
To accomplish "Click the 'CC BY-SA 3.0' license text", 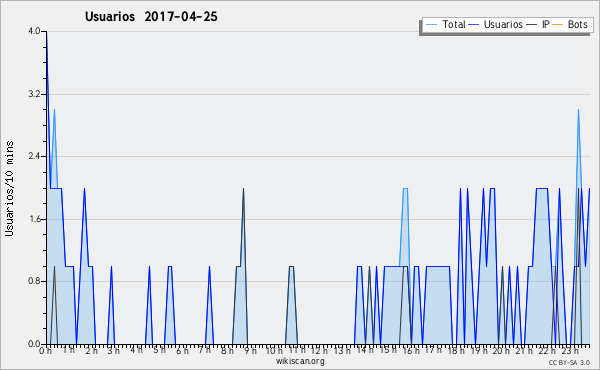I will (x=569, y=363).
